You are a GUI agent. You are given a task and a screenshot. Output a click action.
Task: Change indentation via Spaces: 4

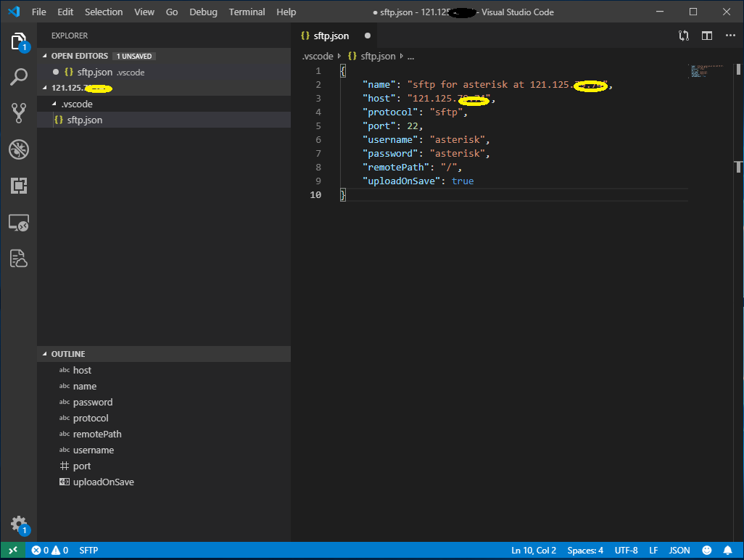click(x=585, y=551)
